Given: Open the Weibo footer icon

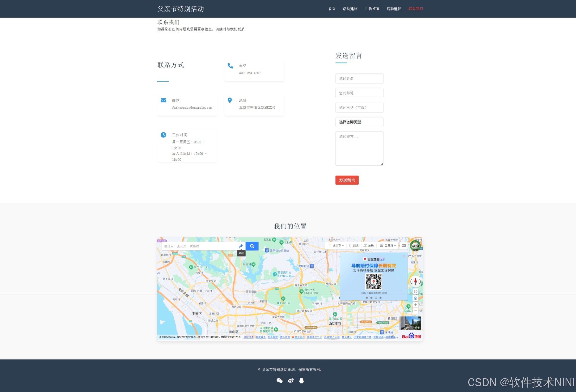Looking at the screenshot, I should pos(291,381).
